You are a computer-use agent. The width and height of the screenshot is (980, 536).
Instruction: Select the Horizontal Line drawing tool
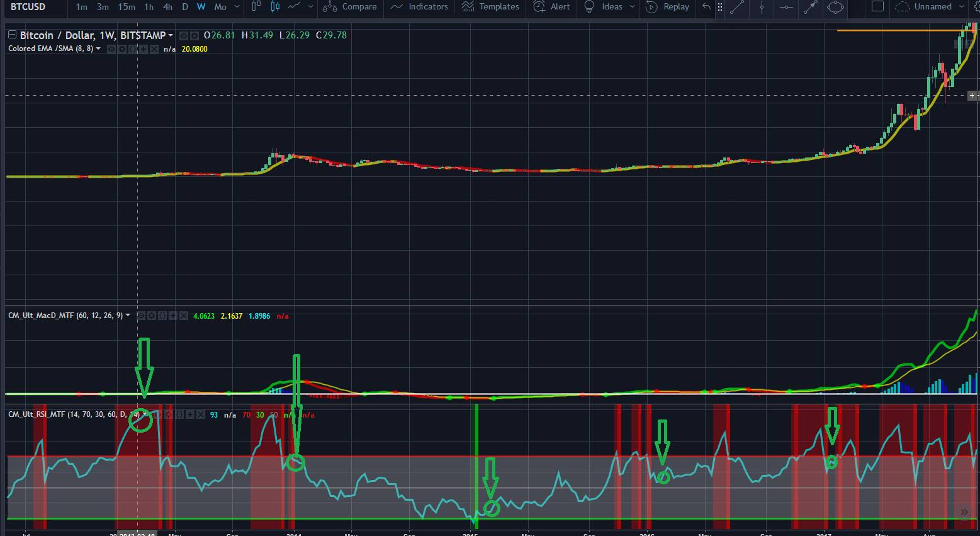coord(786,7)
